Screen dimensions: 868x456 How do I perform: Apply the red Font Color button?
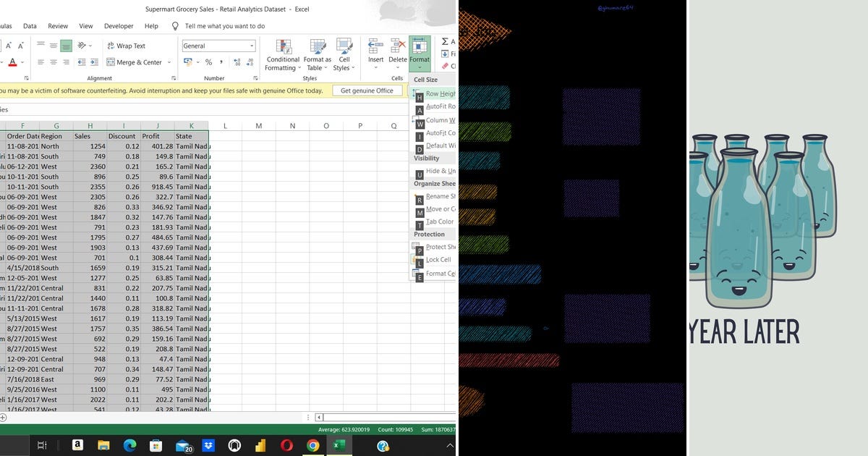pos(12,62)
